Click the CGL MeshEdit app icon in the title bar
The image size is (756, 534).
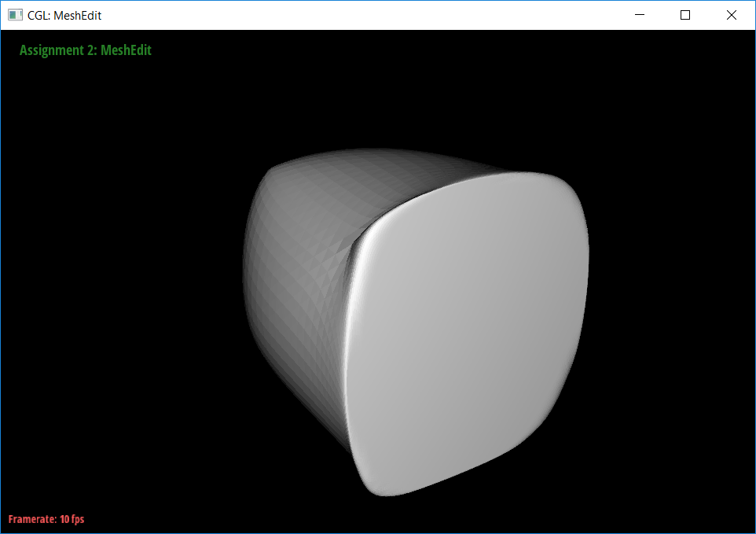15,15
